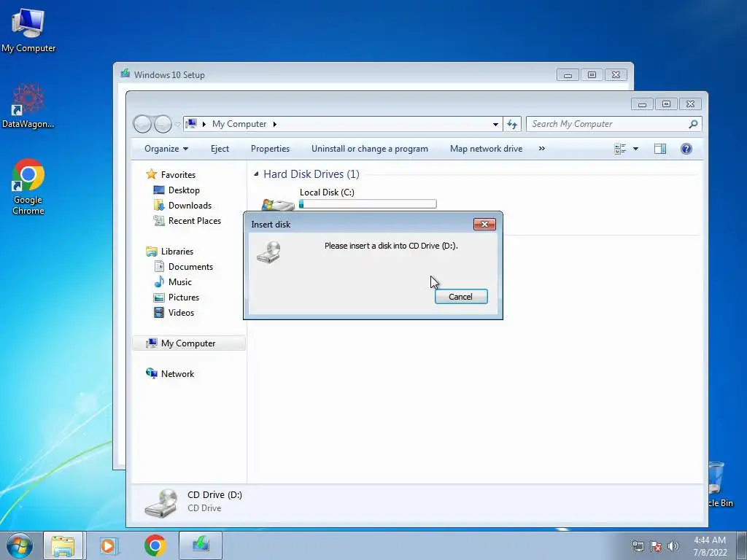Click the Explorer back navigation arrow

(142, 124)
